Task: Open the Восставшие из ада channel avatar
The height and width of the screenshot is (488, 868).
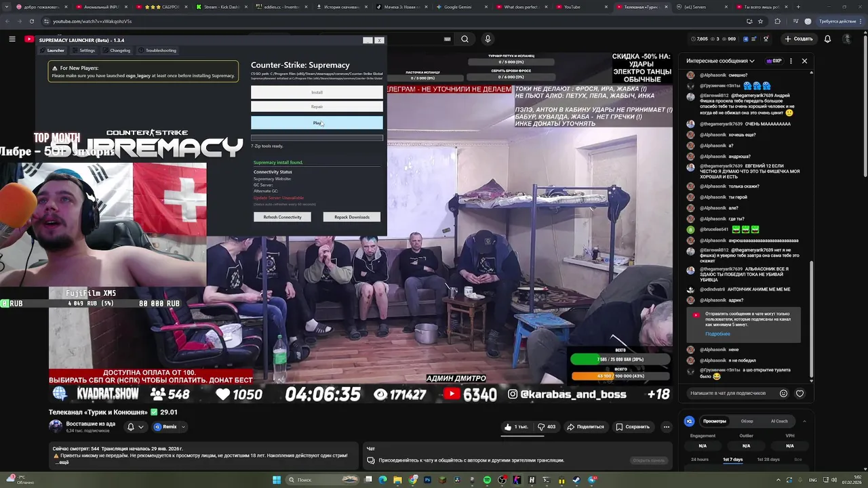Action: tap(56, 426)
